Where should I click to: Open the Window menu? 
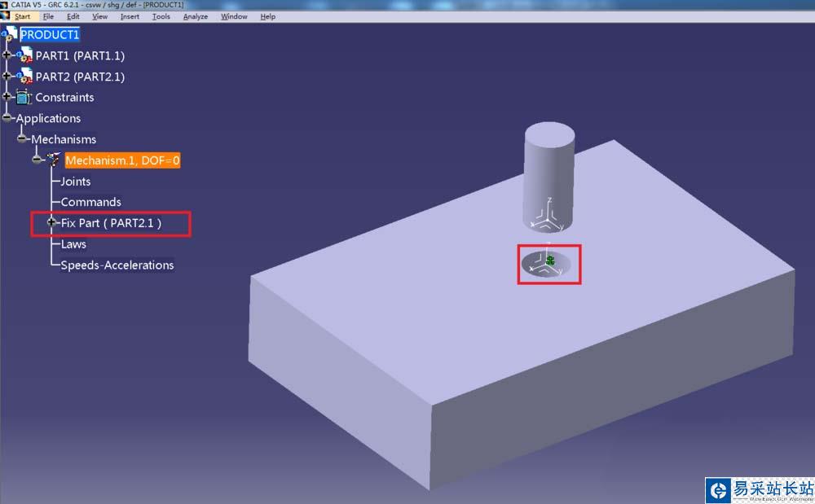pos(234,16)
